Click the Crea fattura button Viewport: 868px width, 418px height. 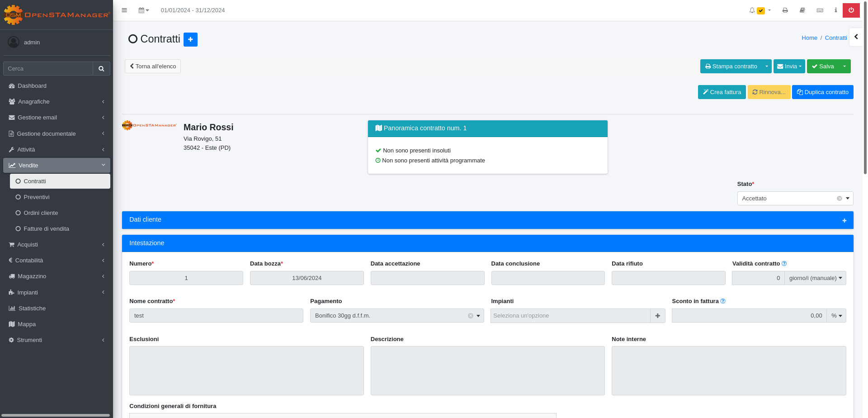point(722,92)
